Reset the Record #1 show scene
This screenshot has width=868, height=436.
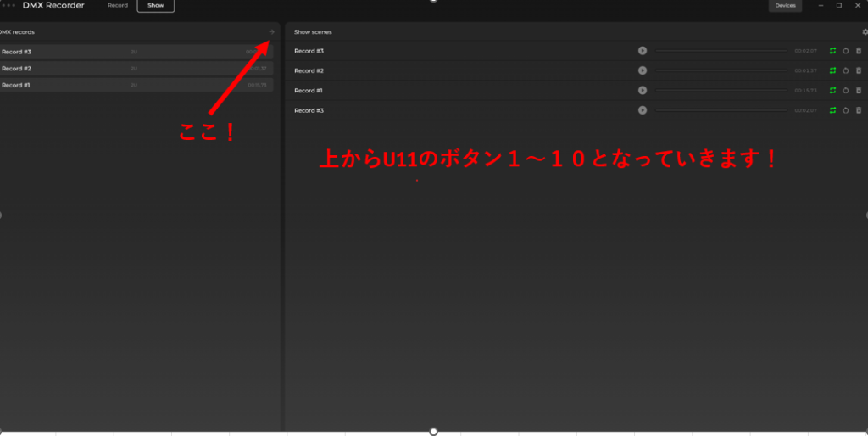point(845,90)
